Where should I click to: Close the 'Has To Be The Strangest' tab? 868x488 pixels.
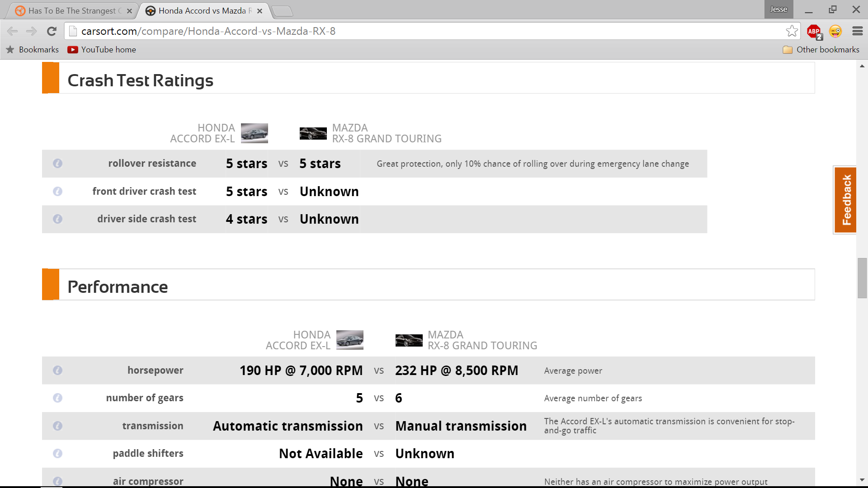(129, 11)
